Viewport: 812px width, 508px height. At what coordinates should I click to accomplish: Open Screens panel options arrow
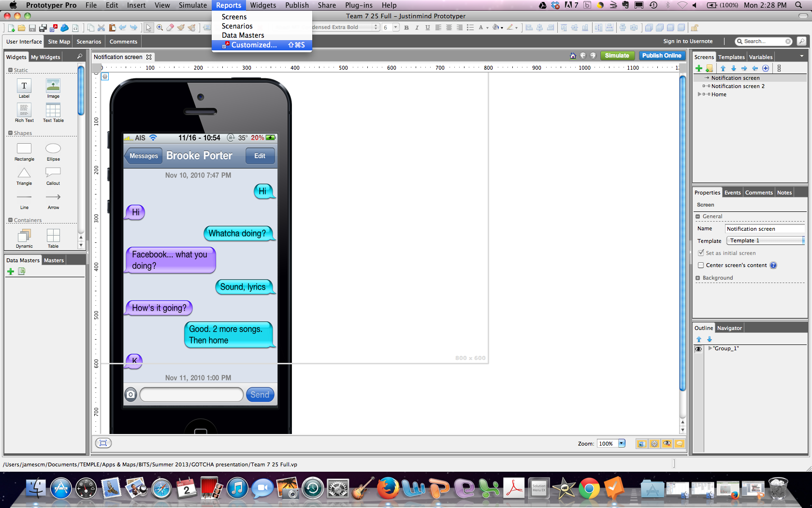802,56
